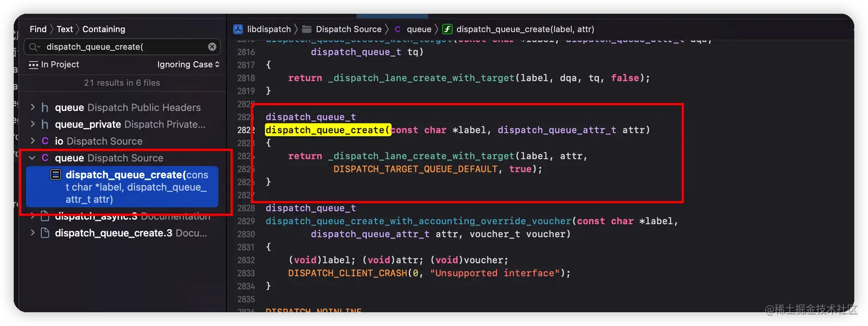Click dispatch_queue_create_with_accounting_override_voucher function name
The width and height of the screenshot is (868, 326).
418,221
